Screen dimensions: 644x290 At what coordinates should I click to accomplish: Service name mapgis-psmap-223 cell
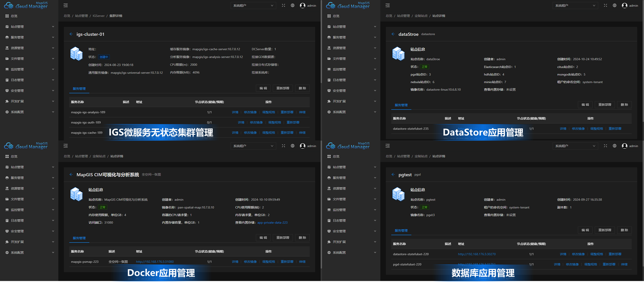(x=85, y=262)
